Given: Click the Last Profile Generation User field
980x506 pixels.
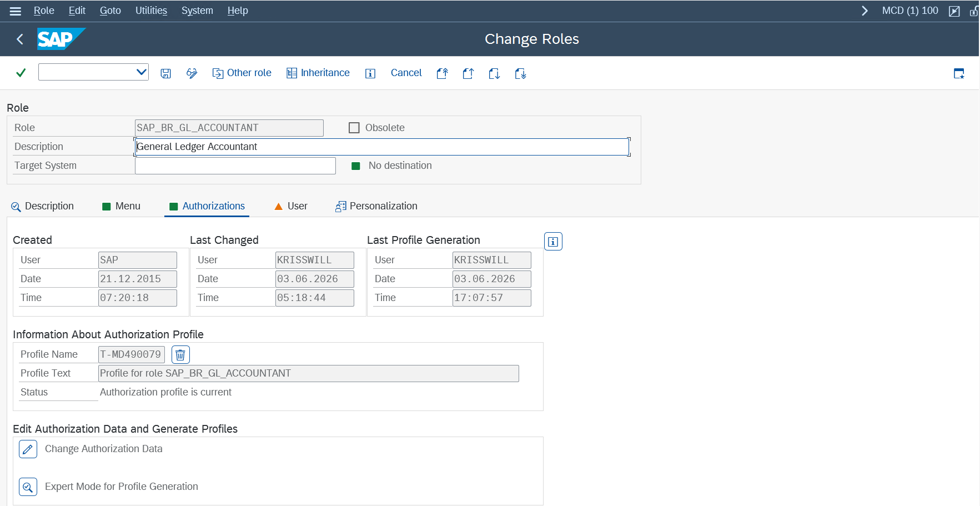Looking at the screenshot, I should click(492, 260).
